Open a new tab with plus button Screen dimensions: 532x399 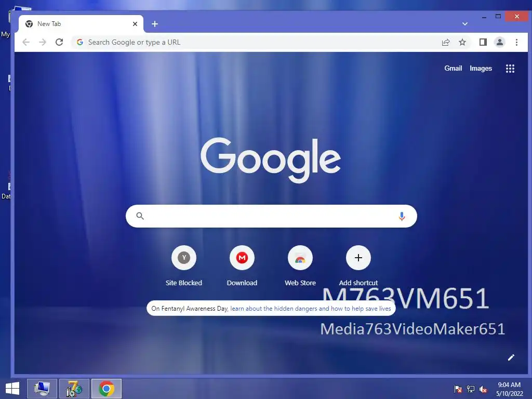click(x=155, y=24)
